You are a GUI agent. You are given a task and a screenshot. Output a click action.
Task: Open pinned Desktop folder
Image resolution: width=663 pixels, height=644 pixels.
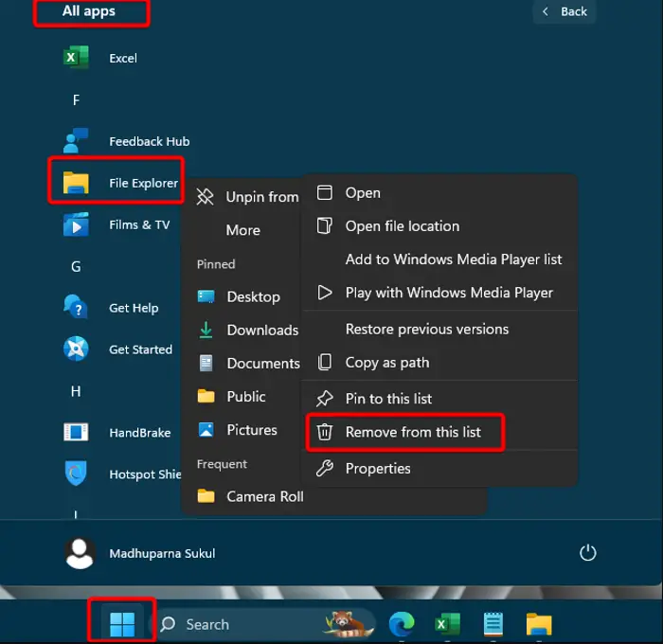click(239, 296)
